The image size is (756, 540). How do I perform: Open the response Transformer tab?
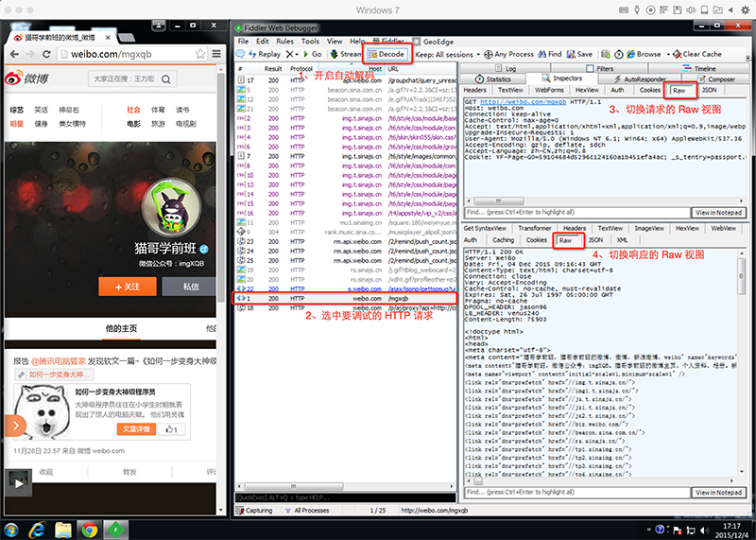[x=535, y=228]
